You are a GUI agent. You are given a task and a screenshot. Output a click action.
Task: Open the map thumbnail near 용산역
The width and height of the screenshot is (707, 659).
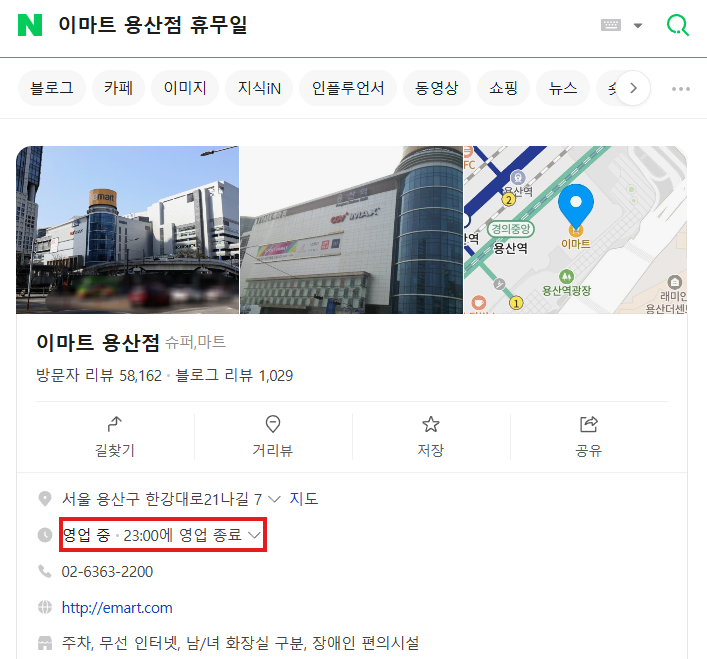[575, 229]
